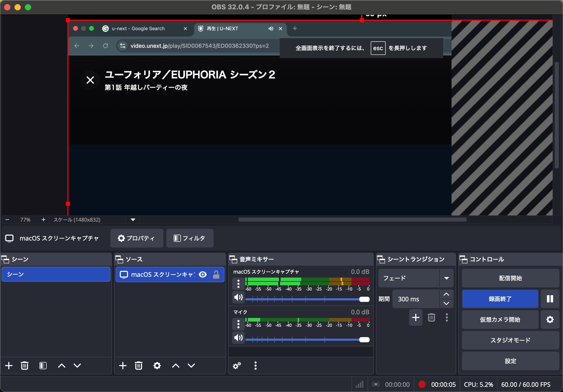Decrease transition duration with down arrow
Screen dimensions: 563x392
pyautogui.click(x=446, y=303)
